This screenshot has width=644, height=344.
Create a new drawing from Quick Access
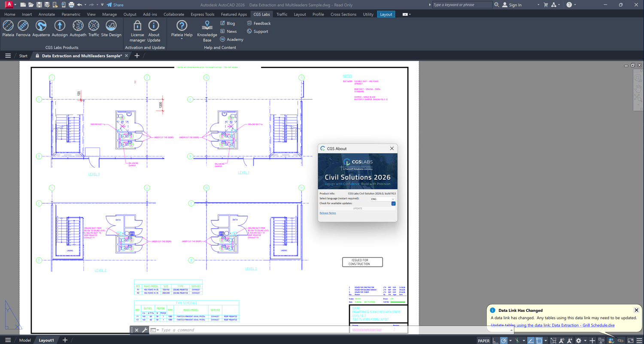click(x=23, y=5)
